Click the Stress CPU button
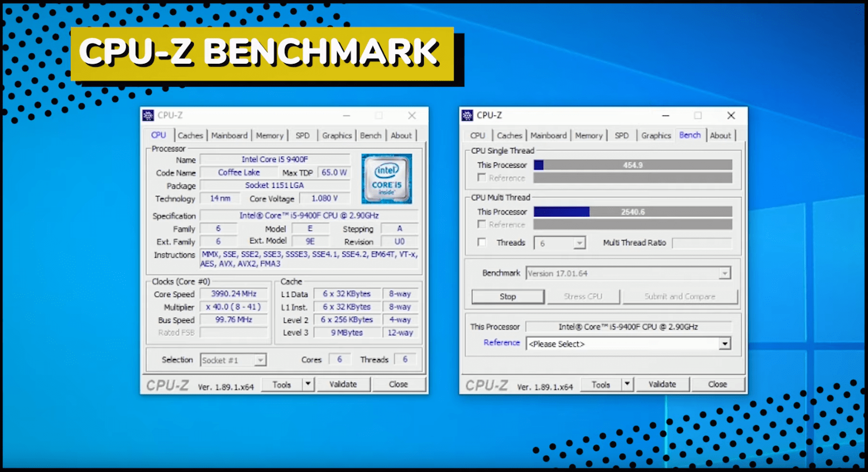Screen dimensions: 868x472 point(583,296)
